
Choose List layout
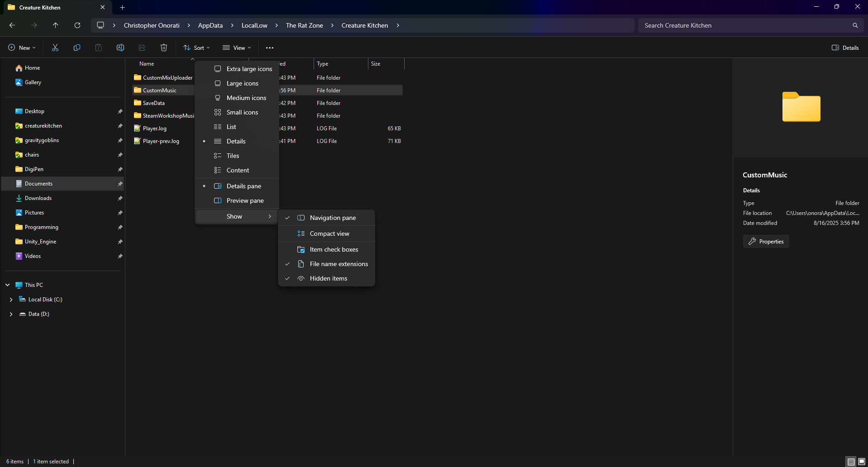237,127
